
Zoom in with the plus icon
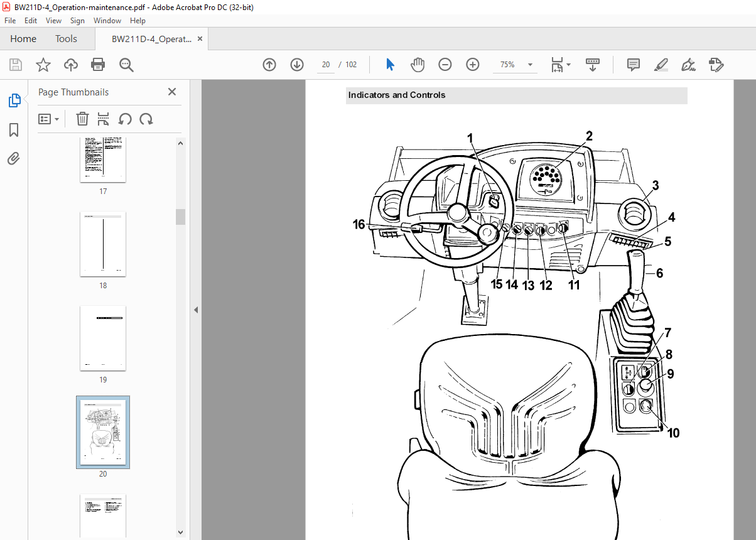(x=473, y=65)
